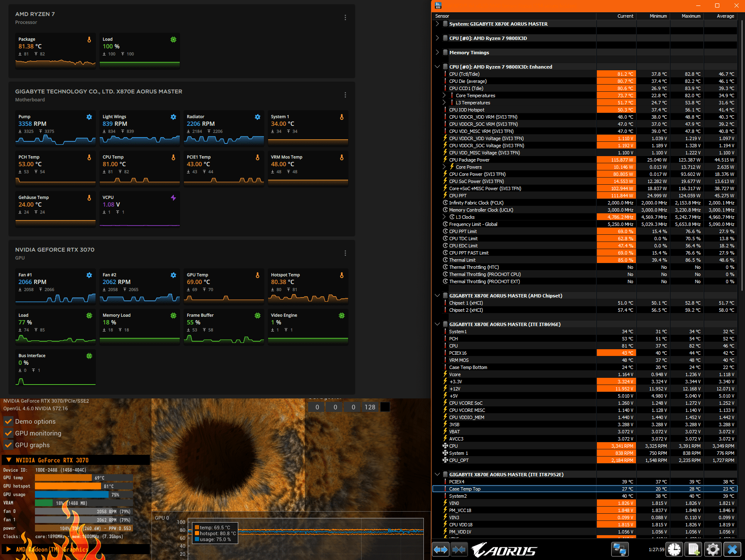Start logging with the sheet-plus icon
Viewport: 745px width, 560px height.
tap(694, 549)
